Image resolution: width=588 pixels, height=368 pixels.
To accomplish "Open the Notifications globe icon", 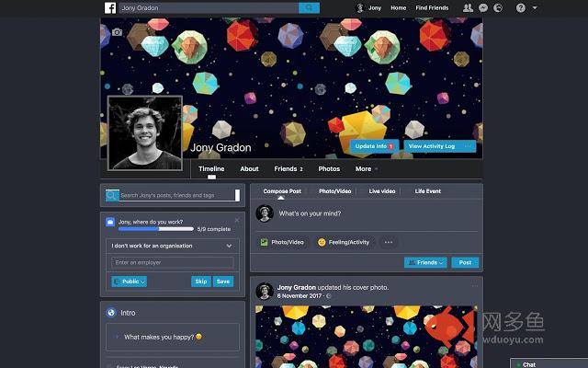I will 498,8.
